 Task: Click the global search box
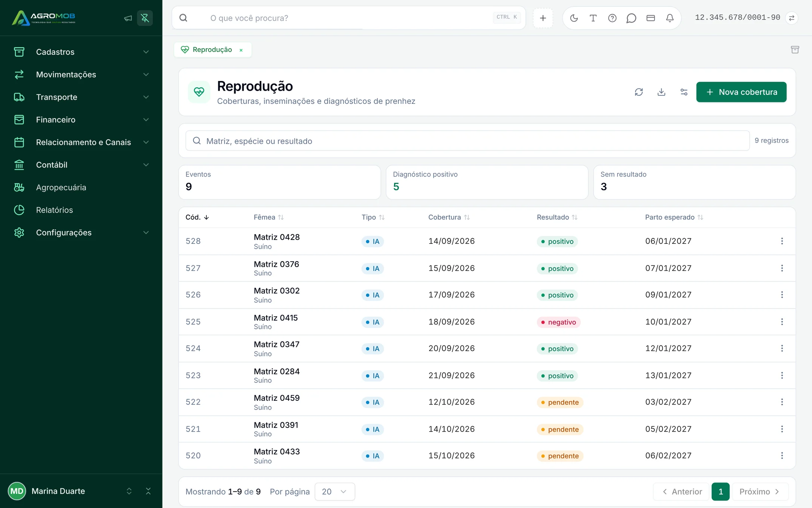[x=349, y=18]
